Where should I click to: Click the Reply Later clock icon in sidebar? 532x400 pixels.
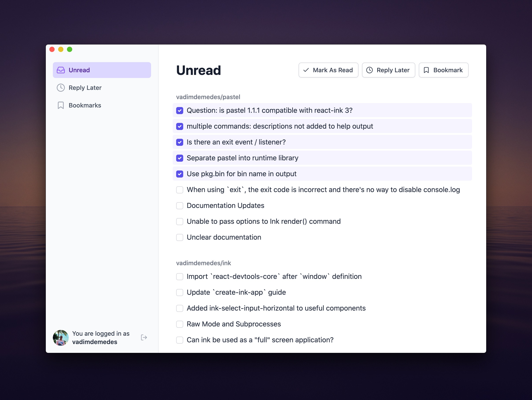tap(61, 88)
